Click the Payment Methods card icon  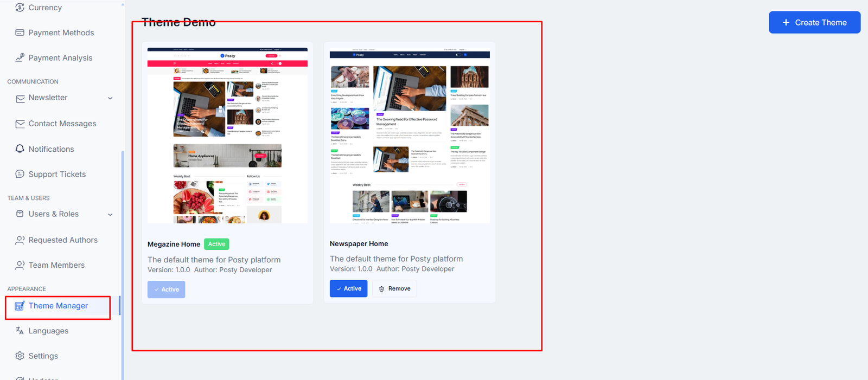[20, 33]
